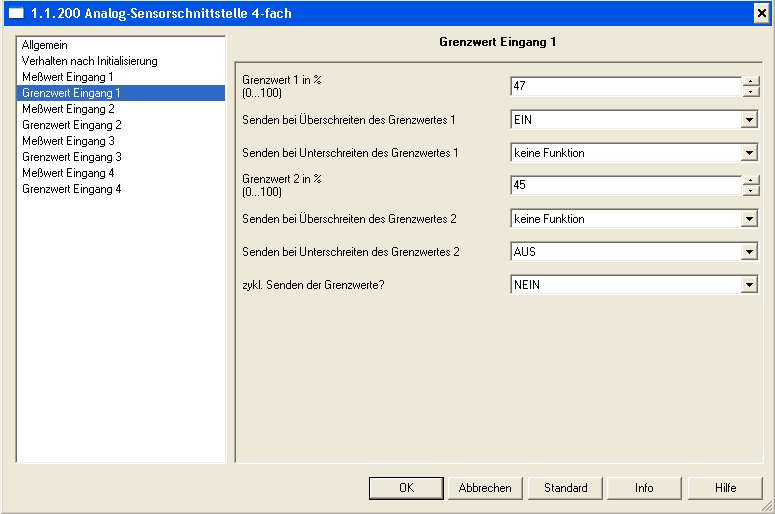Expand Senden bei Unterschreiten Grenzwertes 2 dropdown
This screenshot has width=775, height=514.
749,252
